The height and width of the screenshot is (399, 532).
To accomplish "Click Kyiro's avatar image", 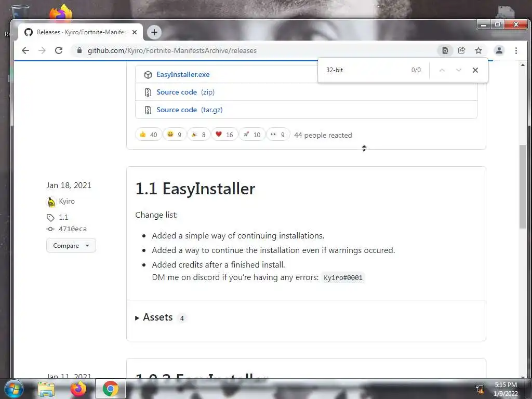I will point(51,202).
